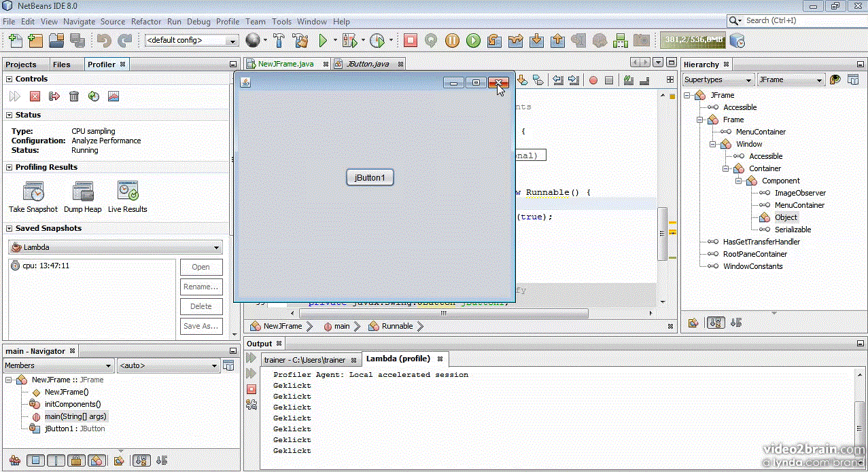This screenshot has width=868, height=472.
Task: Toggle Show Inner Classes filter in Navigator
Action: pos(97,460)
